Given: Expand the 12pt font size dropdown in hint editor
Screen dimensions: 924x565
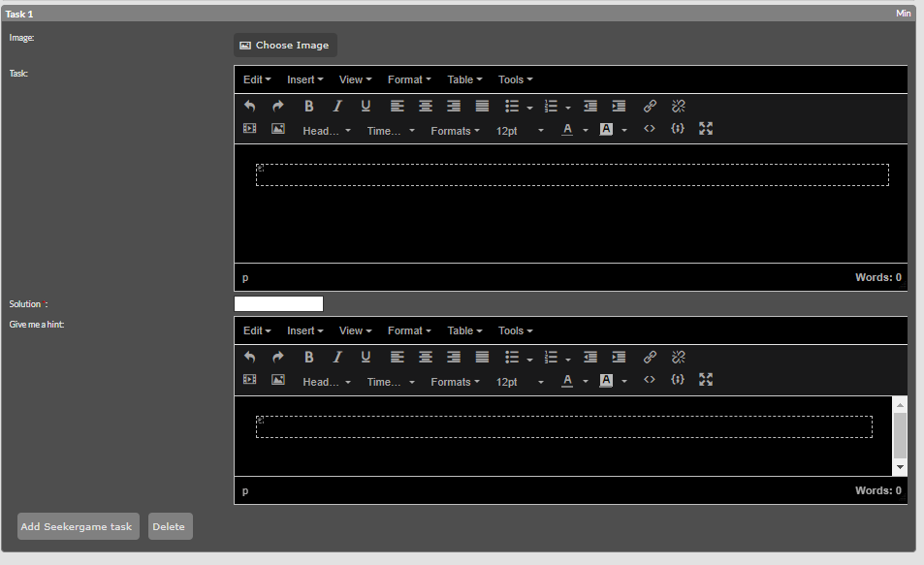Looking at the screenshot, I should tap(520, 382).
